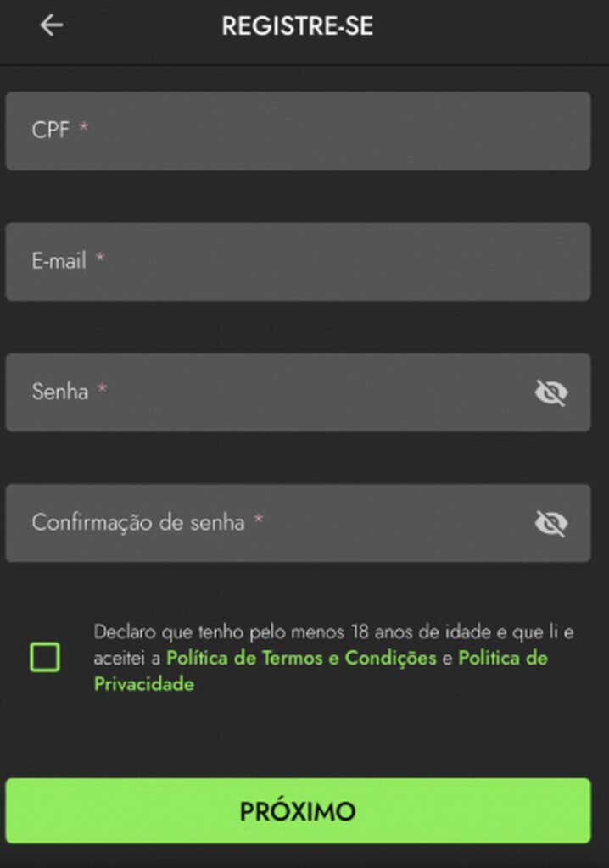The height and width of the screenshot is (868, 609).
Task: Click the required asterisk beside CPF
Action: click(x=84, y=128)
